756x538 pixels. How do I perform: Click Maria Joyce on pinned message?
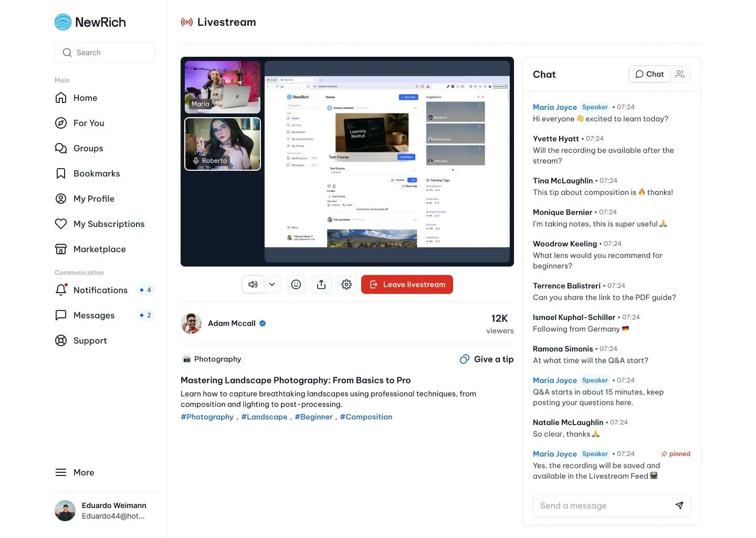point(555,454)
